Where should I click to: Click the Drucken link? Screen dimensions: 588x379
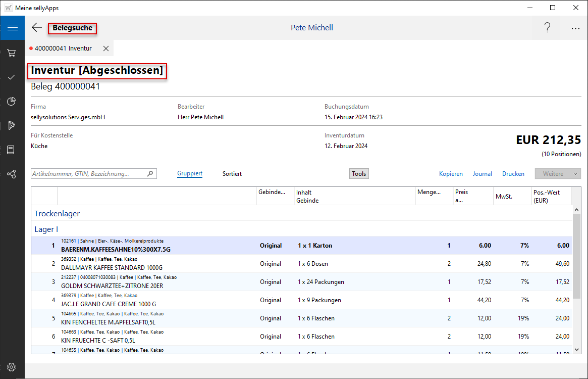tap(513, 174)
